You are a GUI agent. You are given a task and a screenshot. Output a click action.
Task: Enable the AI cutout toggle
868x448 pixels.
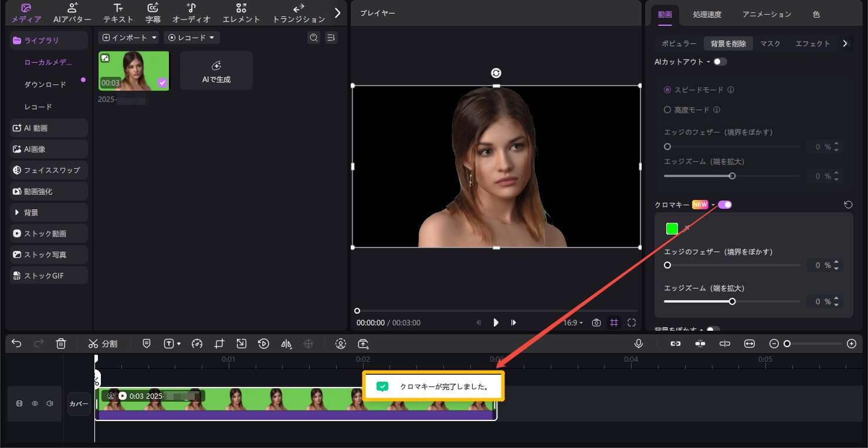tap(720, 62)
